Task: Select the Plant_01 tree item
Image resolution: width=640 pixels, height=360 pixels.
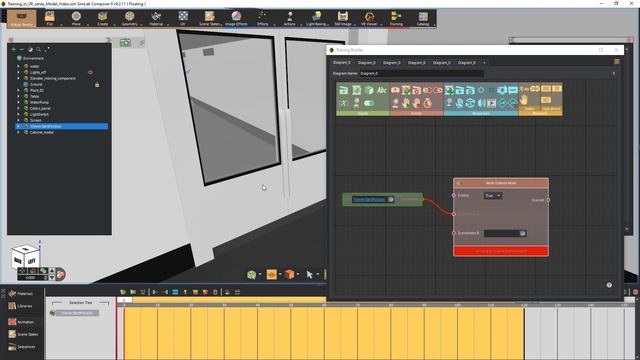Action: [37, 90]
